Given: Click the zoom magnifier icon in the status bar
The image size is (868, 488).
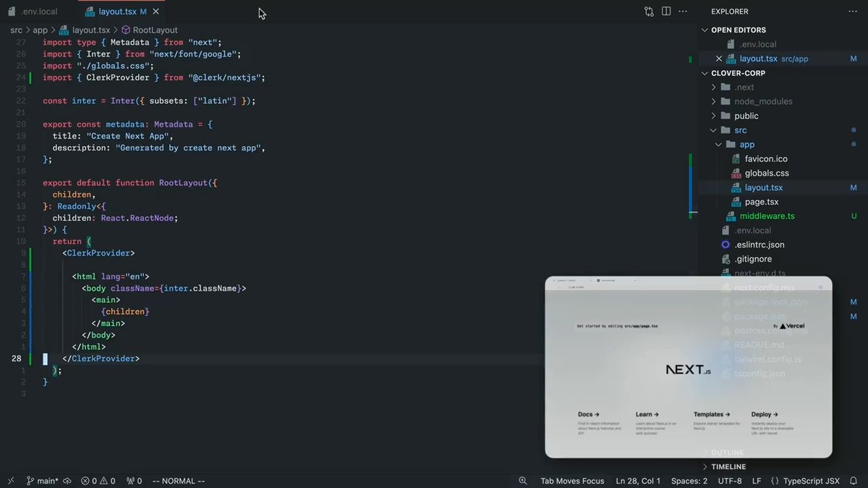Looking at the screenshot, I should click(x=523, y=481).
